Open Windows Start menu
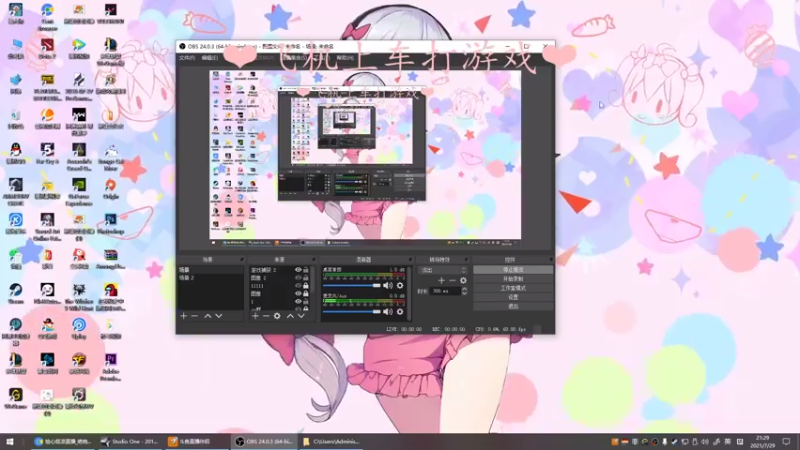Image resolution: width=800 pixels, height=450 pixels. click(x=10, y=441)
